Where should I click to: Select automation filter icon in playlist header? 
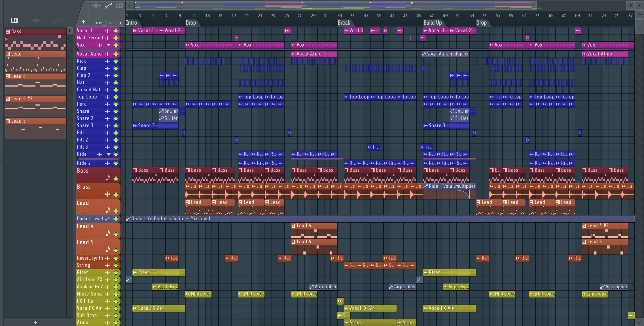(108, 6)
